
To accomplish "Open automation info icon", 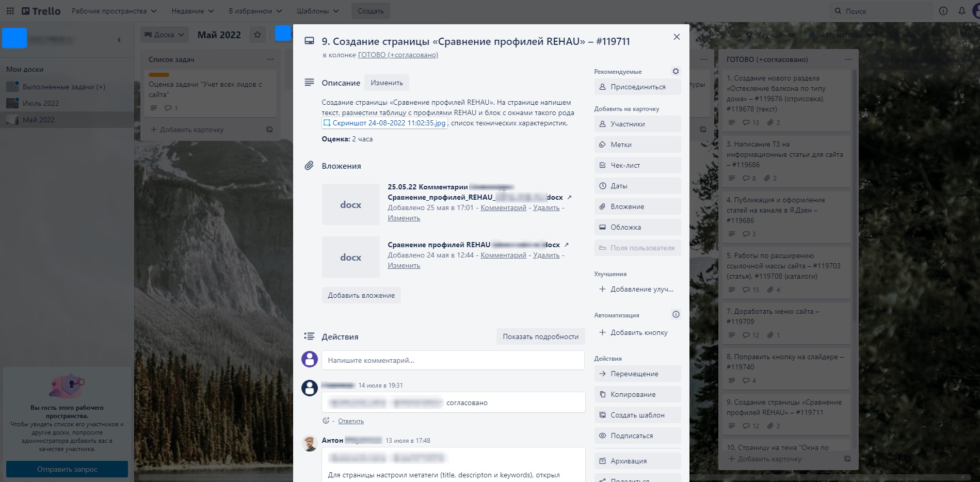I will pos(676,314).
